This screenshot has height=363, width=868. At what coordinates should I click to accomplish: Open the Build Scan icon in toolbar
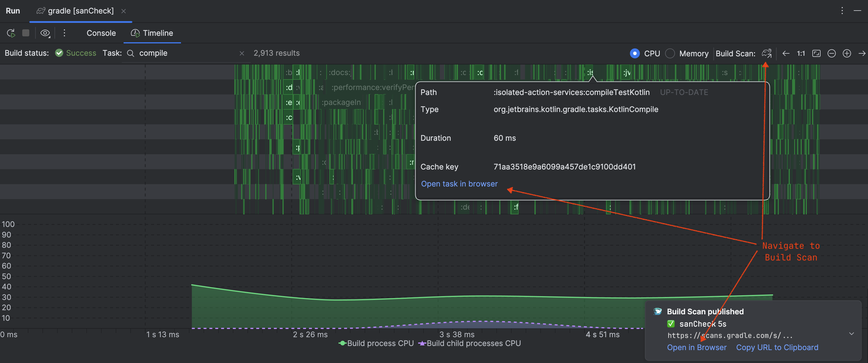pyautogui.click(x=767, y=53)
